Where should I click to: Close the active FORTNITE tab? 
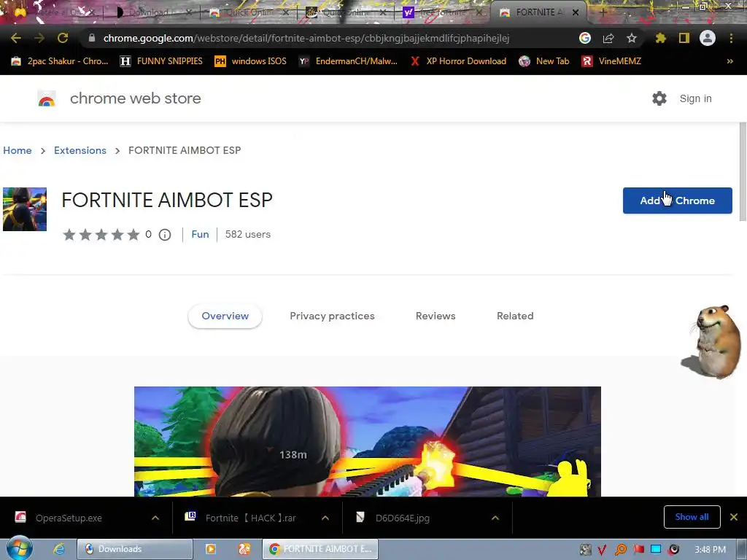click(576, 13)
